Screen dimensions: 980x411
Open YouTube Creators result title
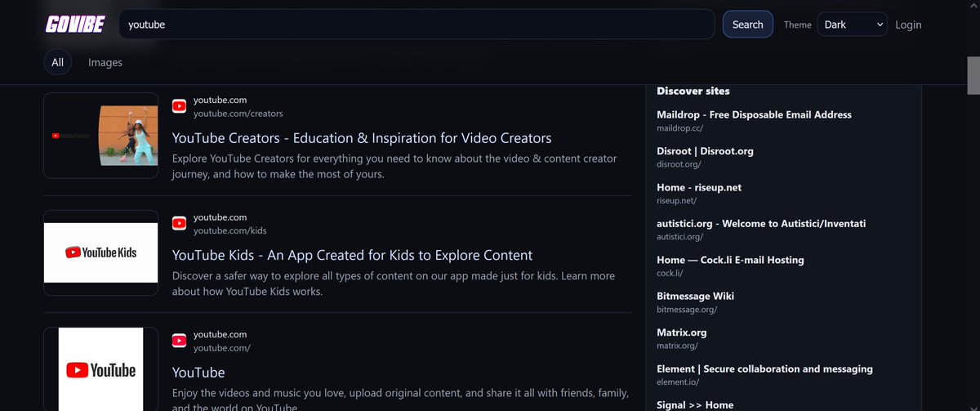pos(362,138)
